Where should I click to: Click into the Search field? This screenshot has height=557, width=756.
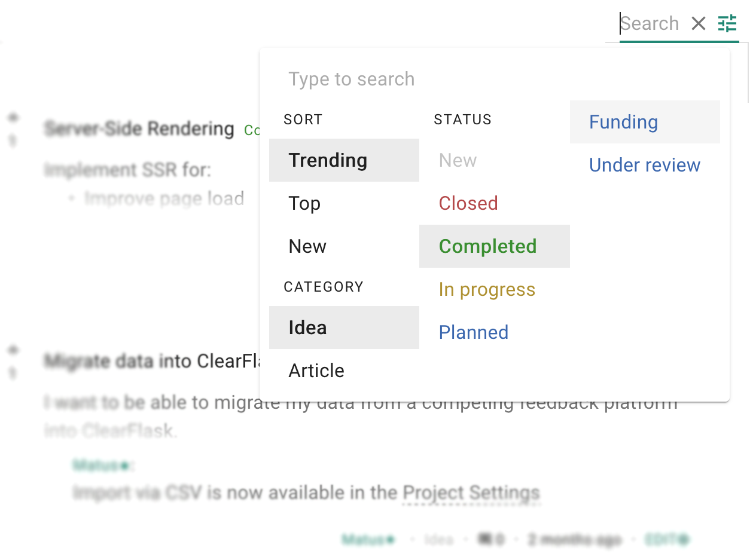[652, 24]
